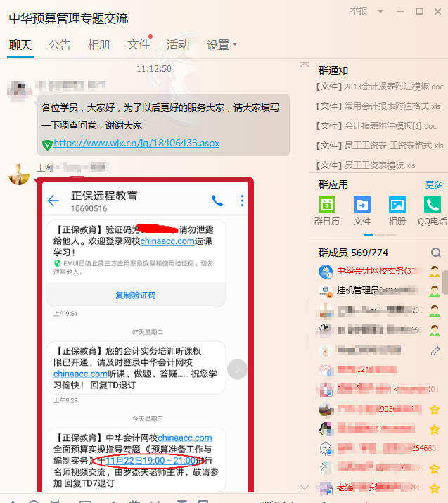Select member 挂机管理员

point(379,291)
